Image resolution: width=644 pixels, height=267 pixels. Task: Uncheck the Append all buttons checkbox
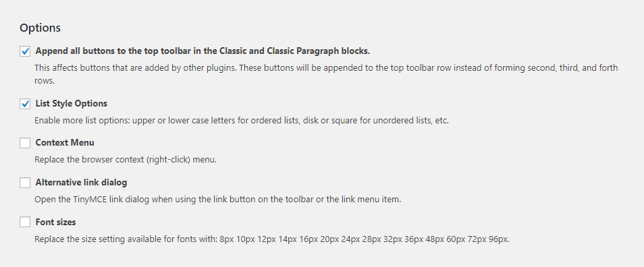click(25, 52)
